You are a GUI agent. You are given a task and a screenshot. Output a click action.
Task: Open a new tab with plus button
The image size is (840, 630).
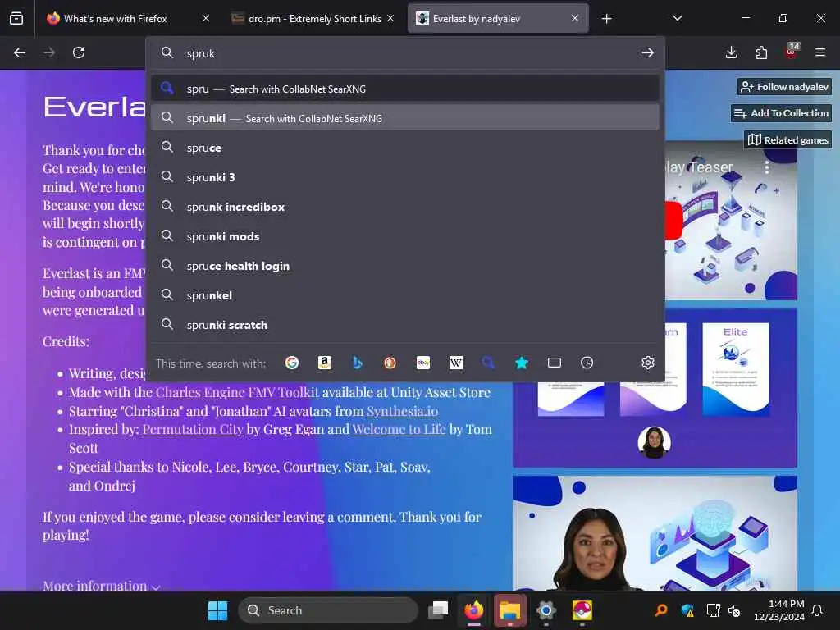606,19
